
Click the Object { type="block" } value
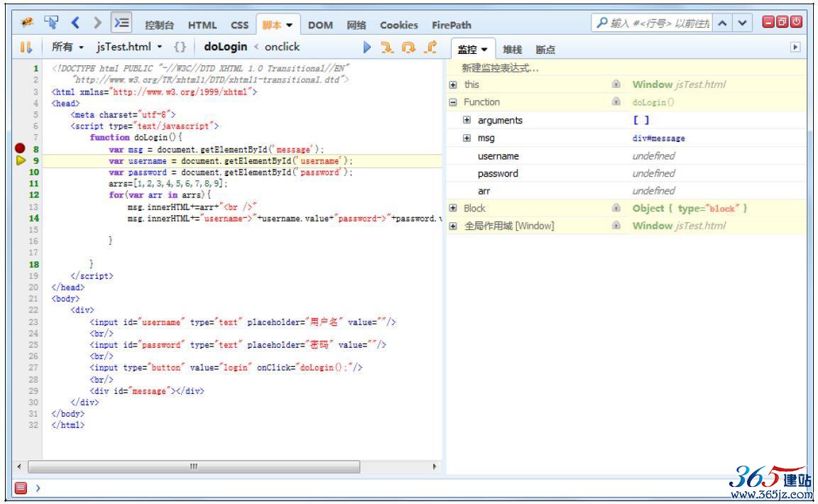pos(689,208)
